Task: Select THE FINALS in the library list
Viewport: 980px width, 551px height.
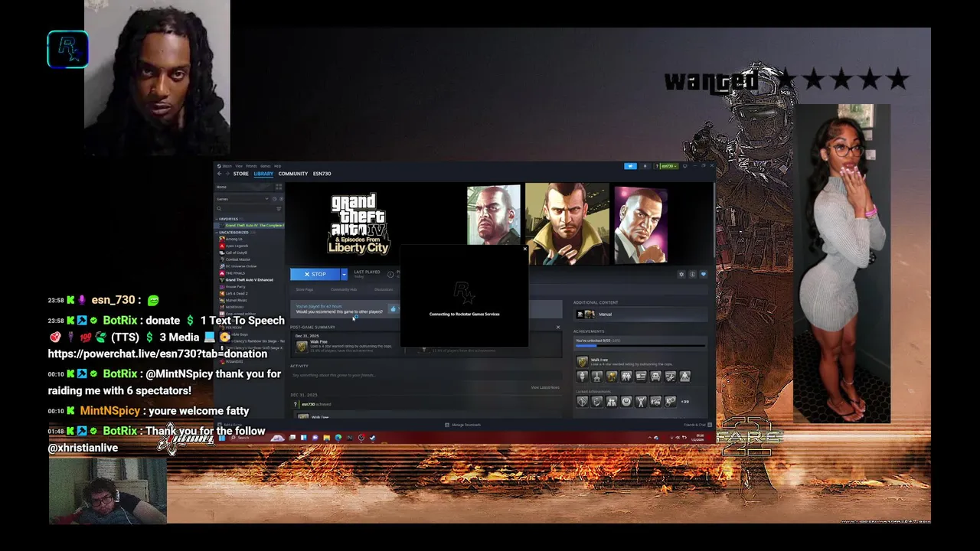Action: [x=235, y=273]
